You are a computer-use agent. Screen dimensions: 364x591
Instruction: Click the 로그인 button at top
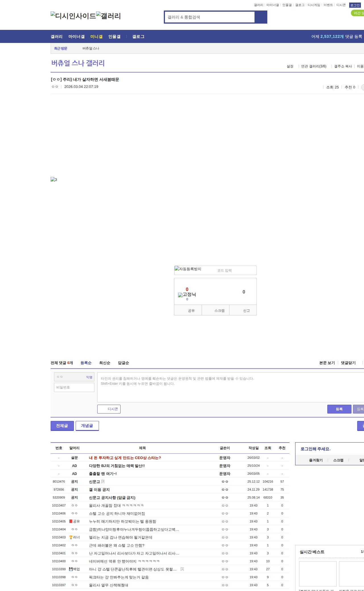(x=355, y=5)
